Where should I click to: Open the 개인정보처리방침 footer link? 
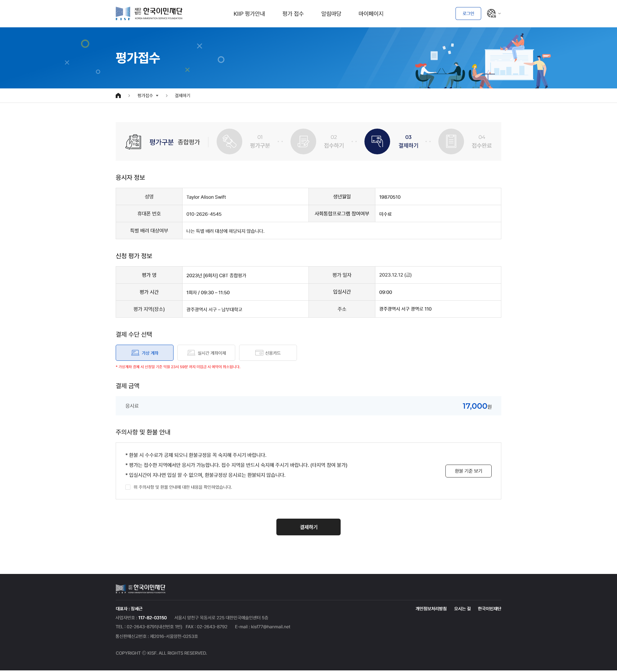pyautogui.click(x=431, y=609)
